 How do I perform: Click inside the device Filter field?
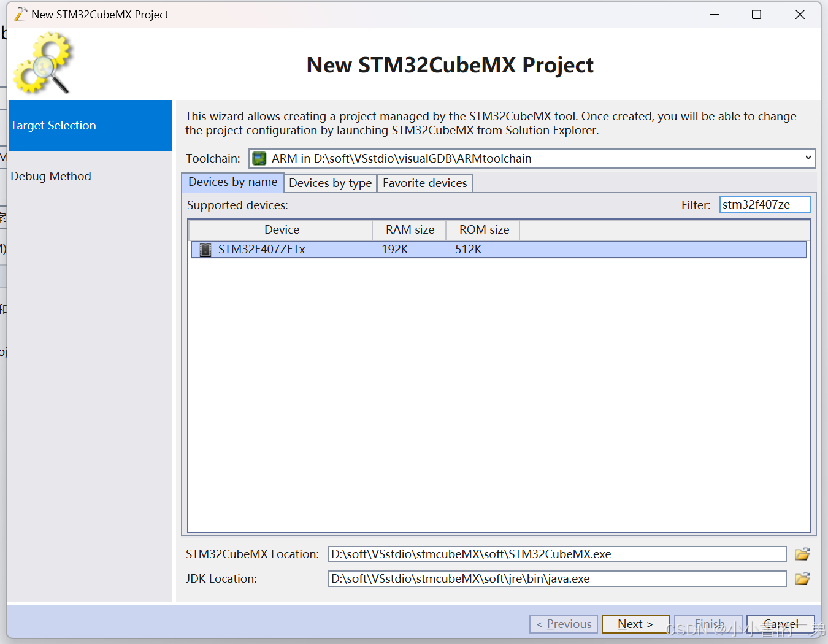pyautogui.click(x=765, y=204)
